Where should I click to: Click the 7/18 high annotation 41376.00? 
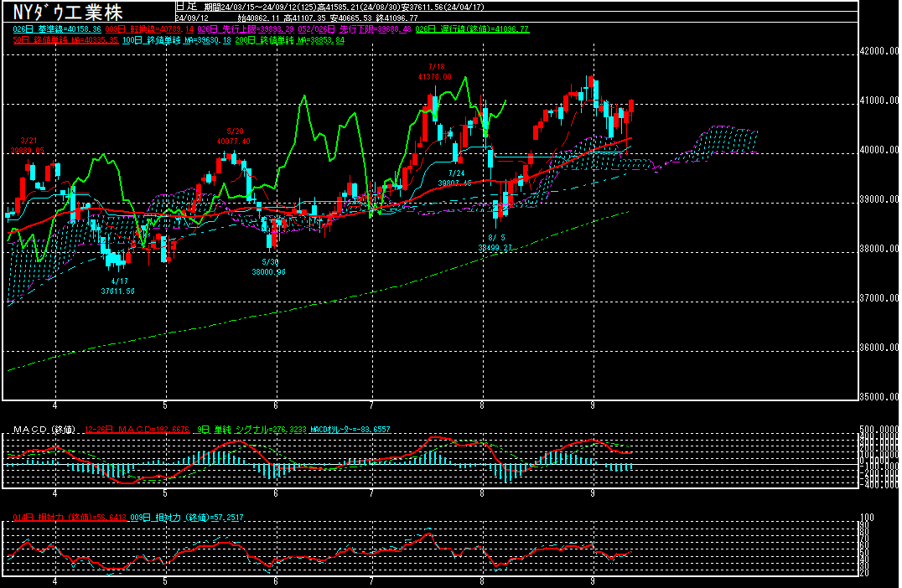[435, 72]
